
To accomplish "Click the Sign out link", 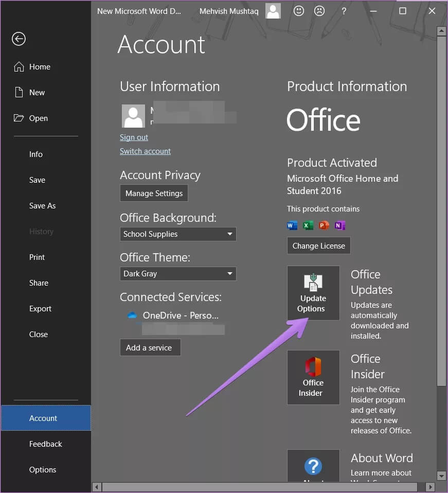I will point(134,137).
